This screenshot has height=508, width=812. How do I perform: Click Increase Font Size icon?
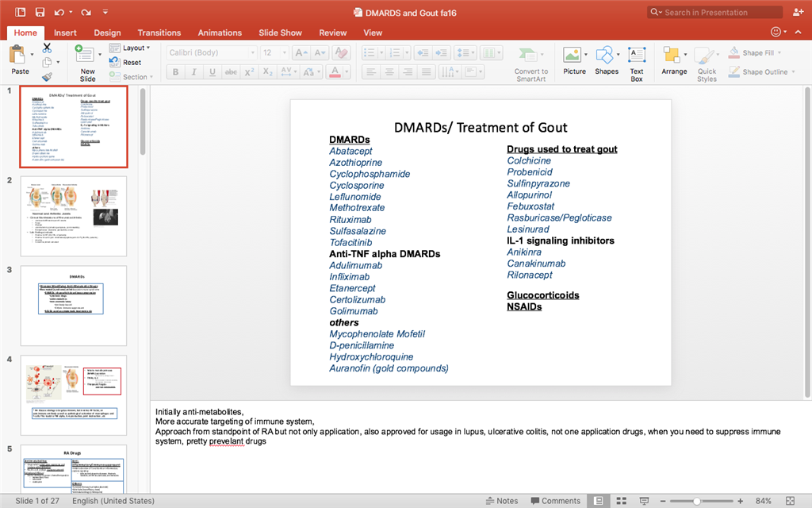coord(301,53)
